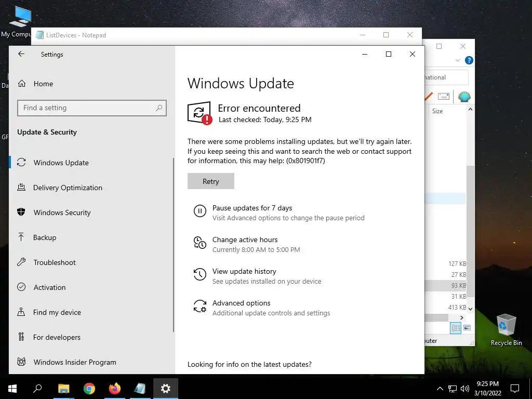Launch Google Chrome from taskbar

tap(89, 389)
